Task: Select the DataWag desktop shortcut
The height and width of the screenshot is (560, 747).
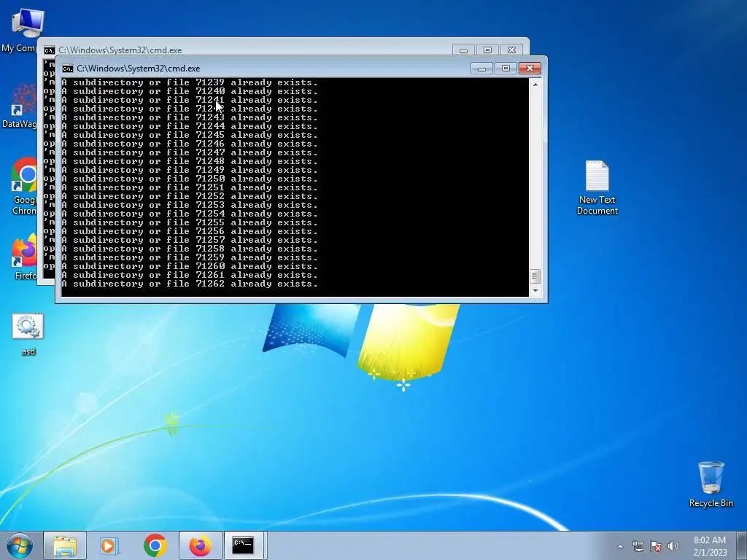Action: [21, 106]
